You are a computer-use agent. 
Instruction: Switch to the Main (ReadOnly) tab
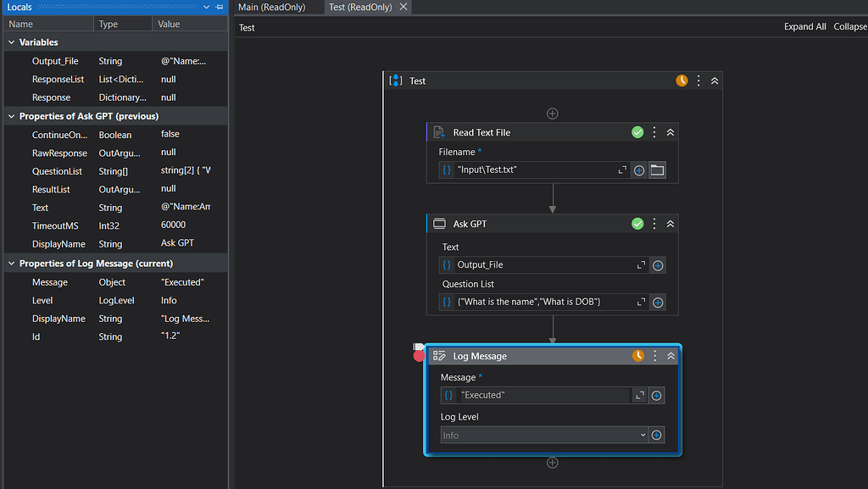[272, 7]
